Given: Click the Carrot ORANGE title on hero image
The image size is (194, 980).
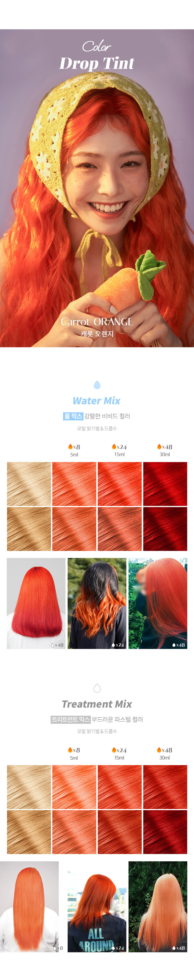Looking at the screenshot, I should point(97,321).
